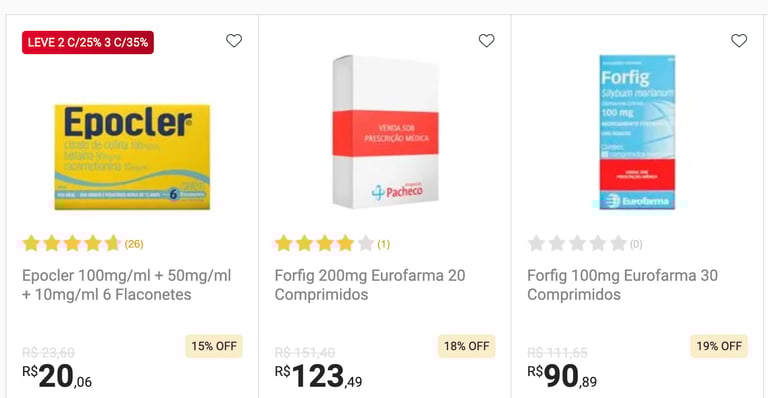This screenshot has height=398, width=768.
Task: Open the Pacheco white box product image
Action: 385,132
